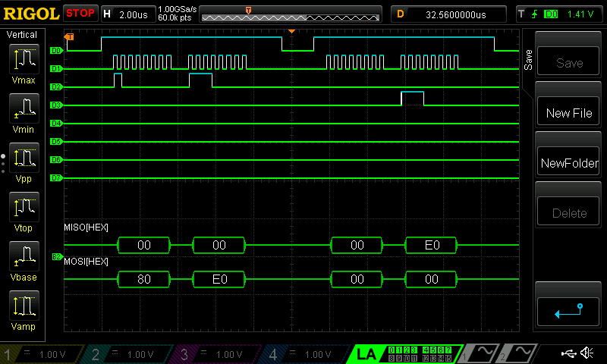This screenshot has width=607, height=364.
Task: Click the back arrow return button
Action: (568, 312)
